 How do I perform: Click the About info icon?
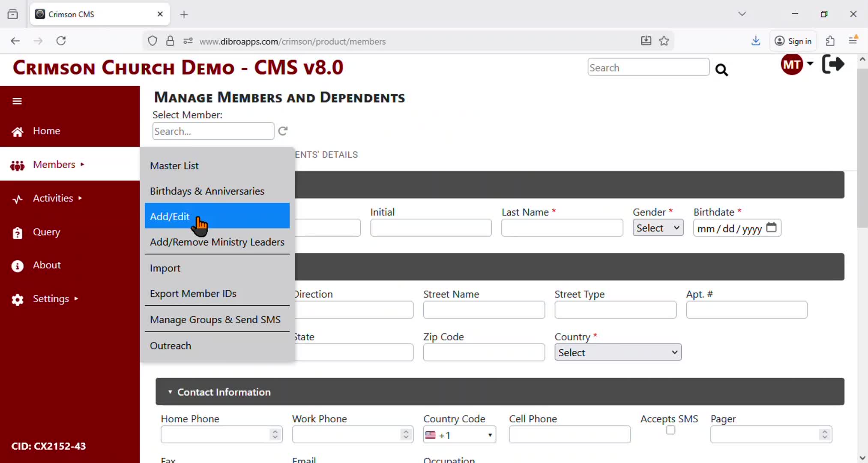pyautogui.click(x=17, y=266)
